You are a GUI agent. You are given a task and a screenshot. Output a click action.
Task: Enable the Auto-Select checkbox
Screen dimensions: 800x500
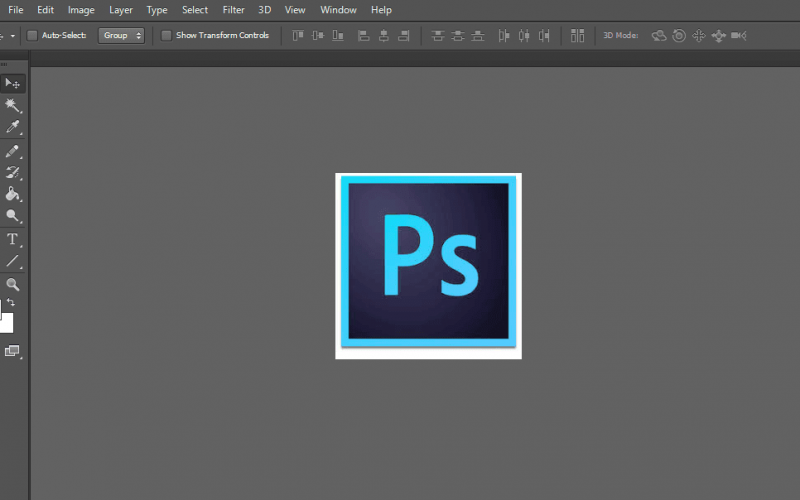32,35
